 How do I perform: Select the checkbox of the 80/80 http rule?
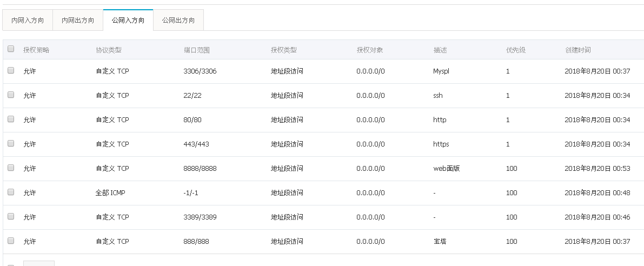pyautogui.click(x=11, y=119)
